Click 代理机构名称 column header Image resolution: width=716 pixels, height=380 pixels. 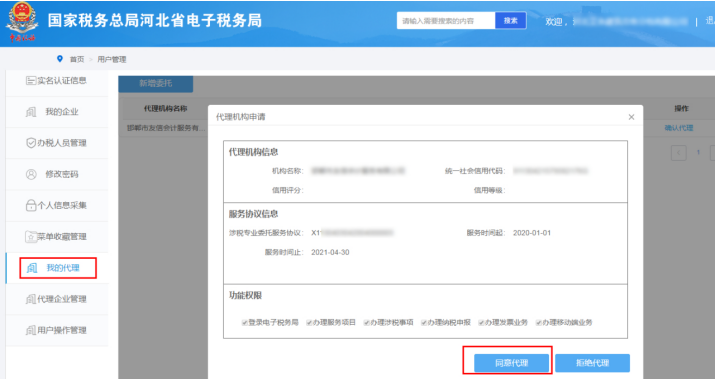click(165, 109)
